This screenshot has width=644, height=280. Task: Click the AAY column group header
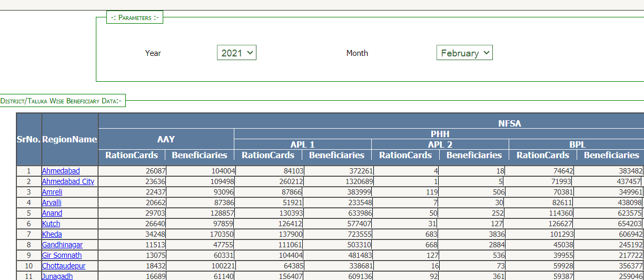(x=166, y=139)
